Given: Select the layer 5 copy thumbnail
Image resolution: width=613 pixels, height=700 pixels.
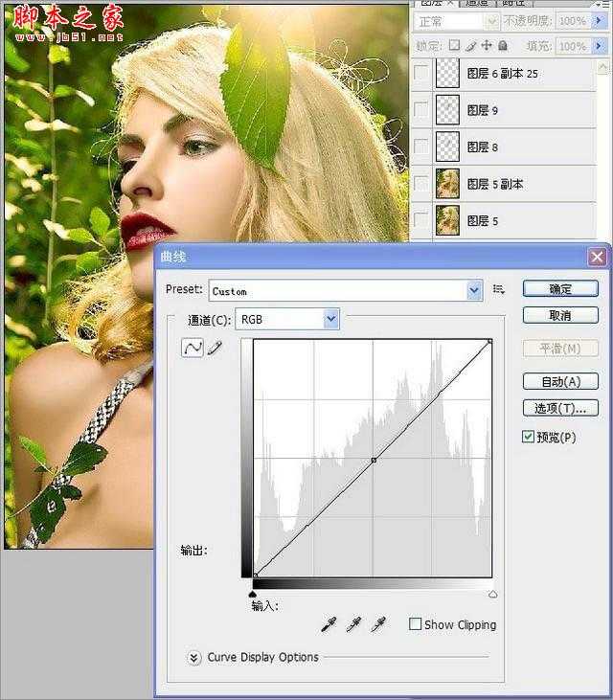Looking at the screenshot, I should (x=447, y=183).
